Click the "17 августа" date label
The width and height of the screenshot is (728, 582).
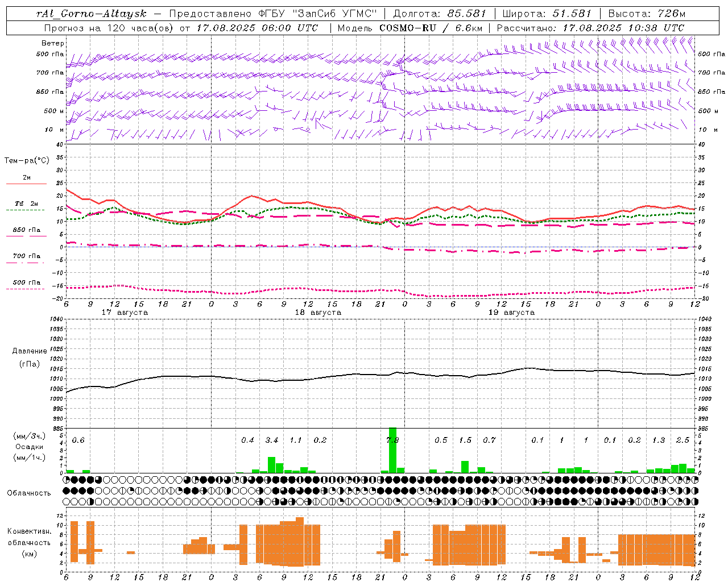pyautogui.click(x=125, y=313)
